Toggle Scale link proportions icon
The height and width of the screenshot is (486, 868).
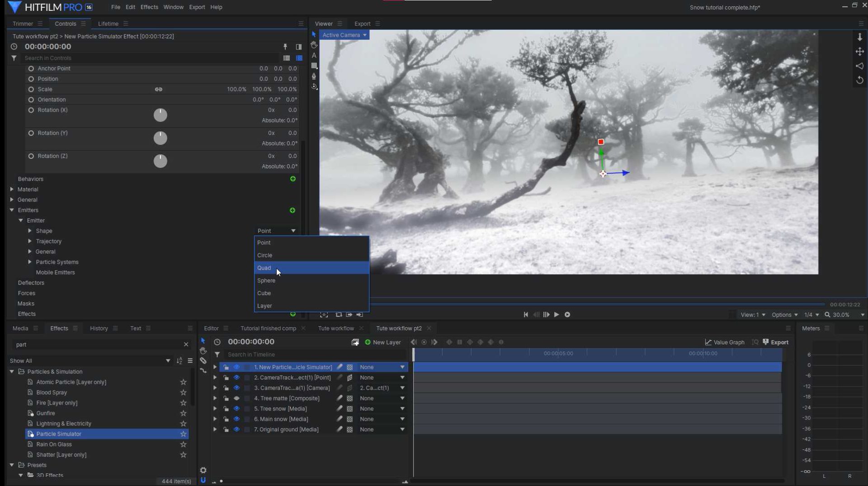pyautogui.click(x=158, y=89)
